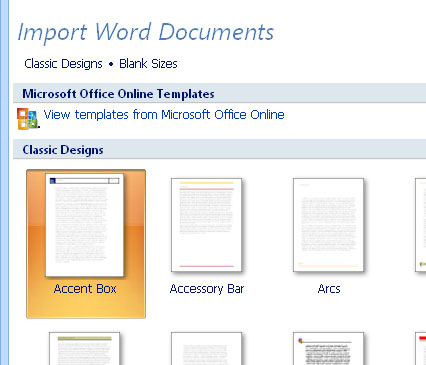This screenshot has height=365, width=426.
Task: Choose the template with faint centered text
Action: (206, 348)
